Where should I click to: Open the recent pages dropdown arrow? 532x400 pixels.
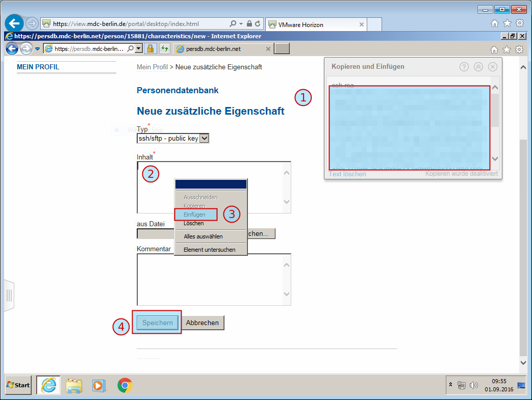click(37, 49)
